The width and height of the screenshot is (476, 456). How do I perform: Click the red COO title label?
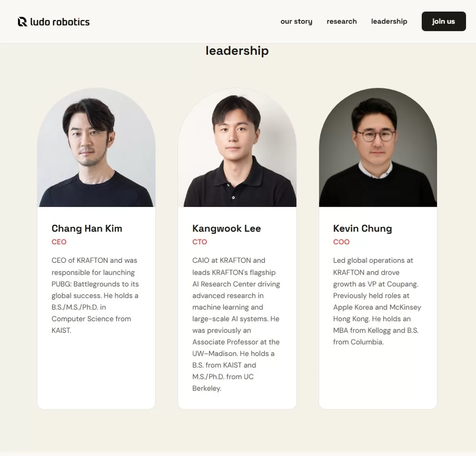tap(341, 242)
